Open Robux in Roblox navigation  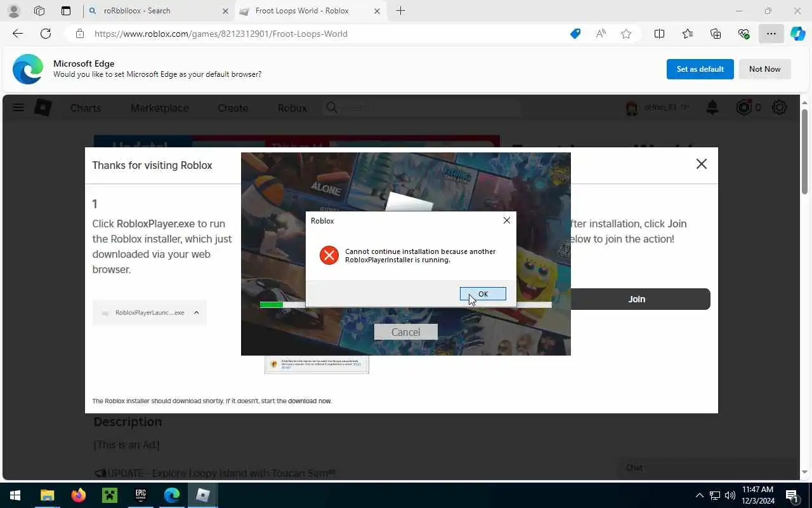(x=292, y=108)
